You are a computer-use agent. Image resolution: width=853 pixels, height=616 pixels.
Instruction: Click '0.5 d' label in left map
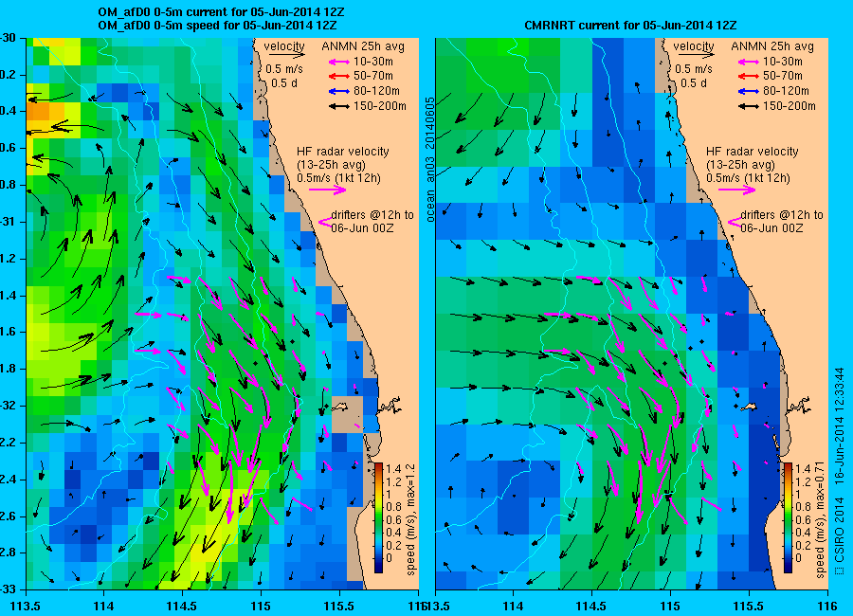[283, 83]
